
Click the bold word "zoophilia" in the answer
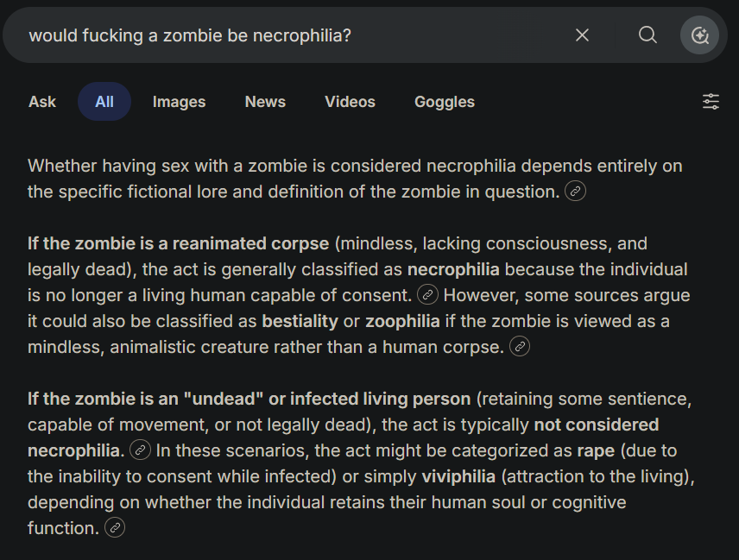(402, 321)
